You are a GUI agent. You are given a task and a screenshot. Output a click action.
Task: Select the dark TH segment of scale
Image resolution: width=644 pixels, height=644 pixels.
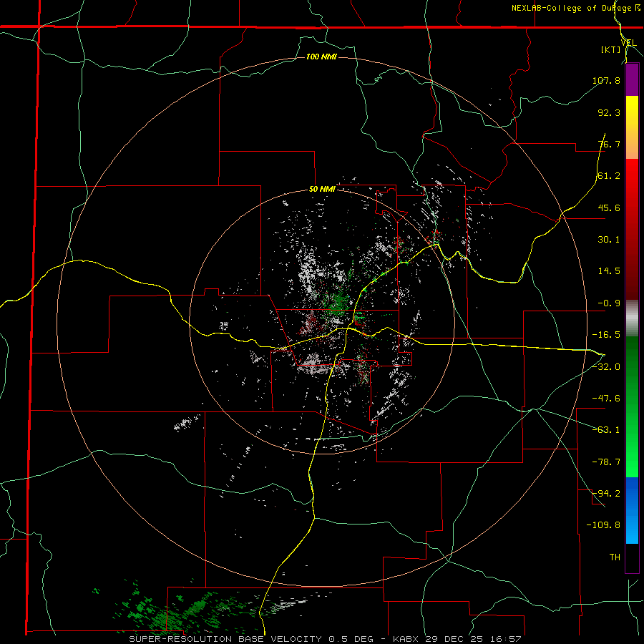632,557
